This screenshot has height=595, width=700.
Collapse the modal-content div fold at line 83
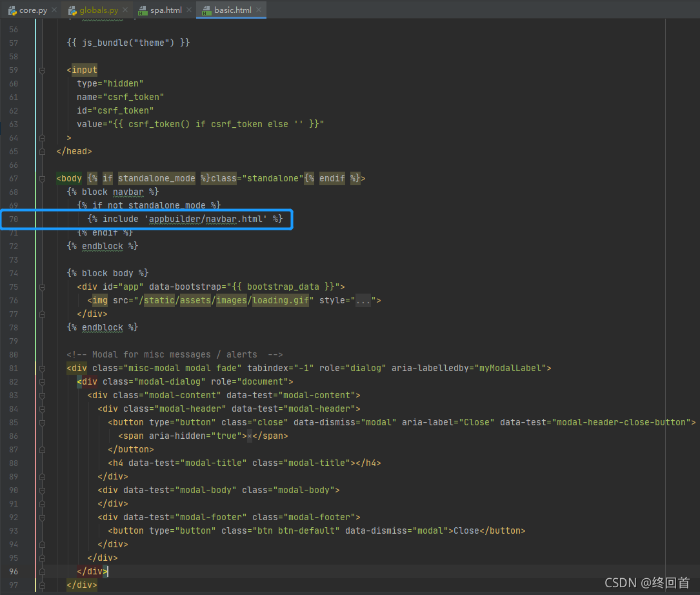(x=42, y=396)
